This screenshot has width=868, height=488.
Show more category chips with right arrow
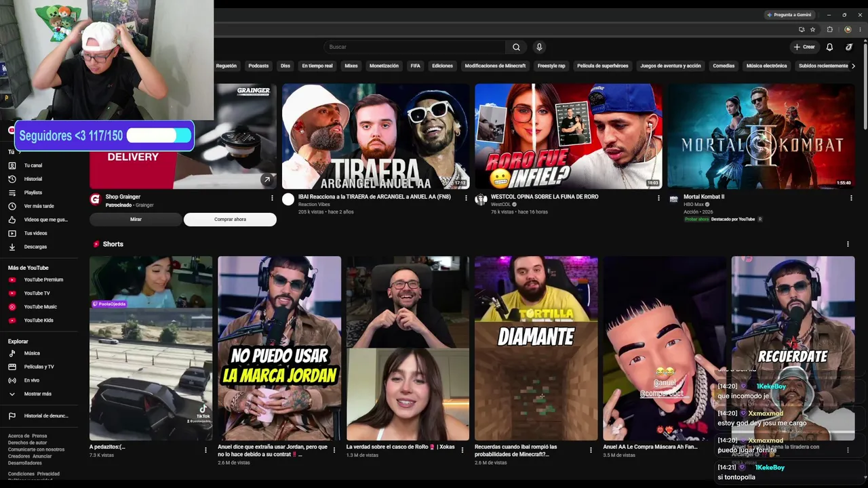(x=853, y=66)
